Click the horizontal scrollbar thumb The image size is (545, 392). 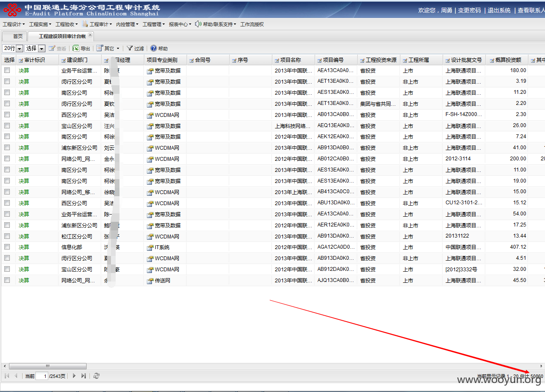tap(48, 366)
